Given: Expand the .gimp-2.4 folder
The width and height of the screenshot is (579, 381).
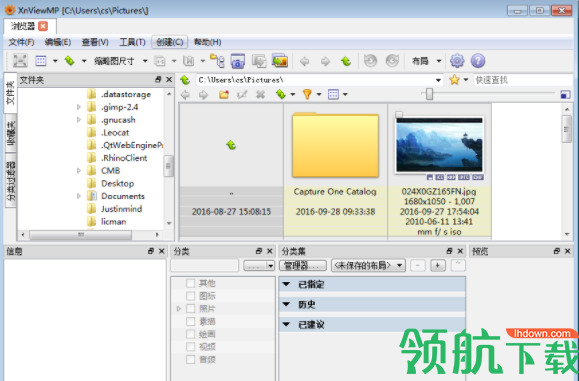Looking at the screenshot, I should pyautogui.click(x=79, y=107).
